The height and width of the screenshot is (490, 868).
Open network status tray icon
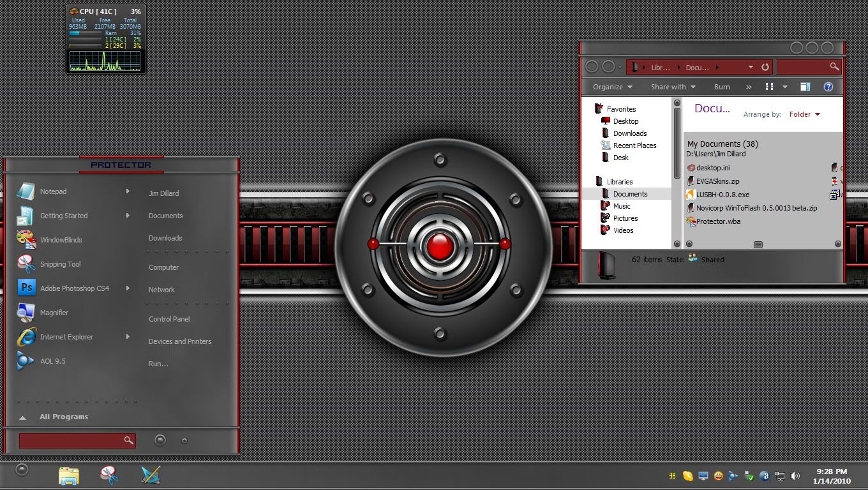[x=780, y=476]
